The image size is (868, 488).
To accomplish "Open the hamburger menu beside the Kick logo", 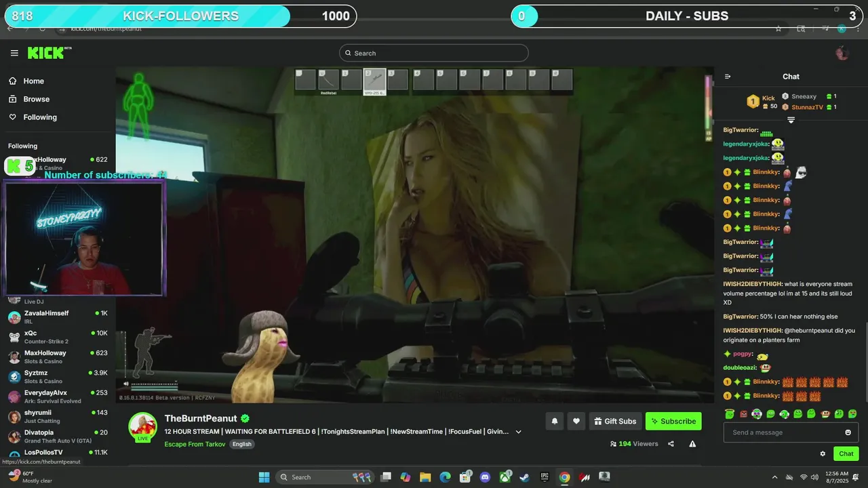I will point(14,53).
